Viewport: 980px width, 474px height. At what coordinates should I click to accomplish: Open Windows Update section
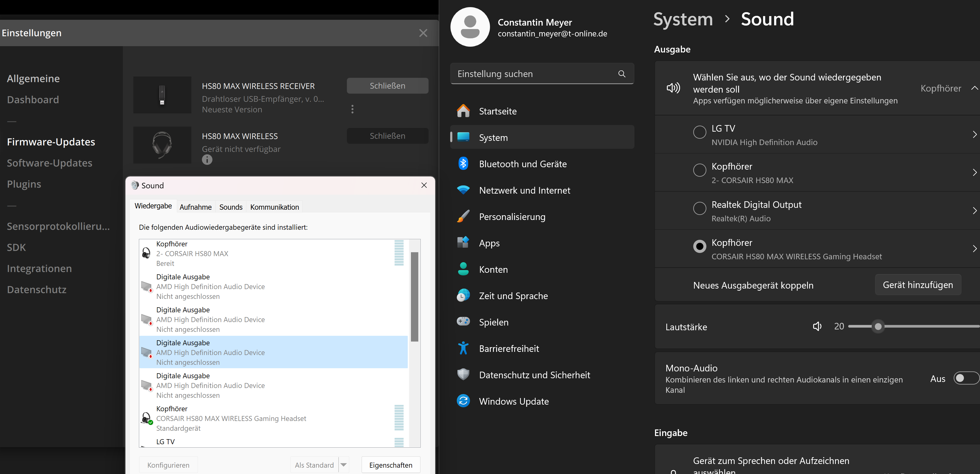click(513, 401)
